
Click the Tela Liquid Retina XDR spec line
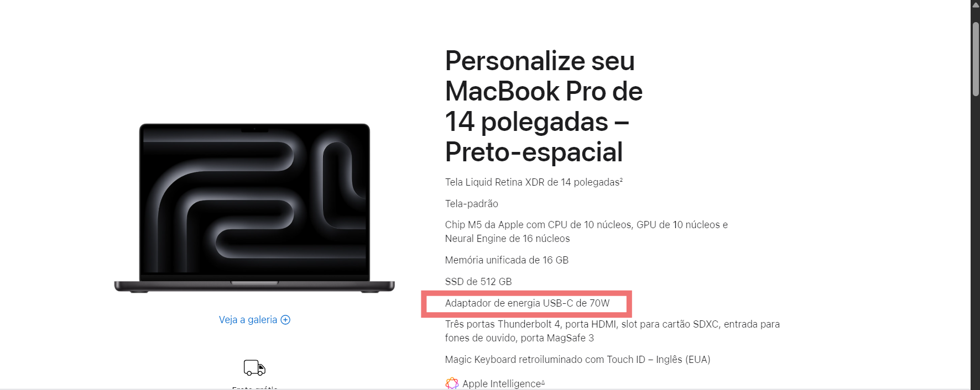coord(534,182)
